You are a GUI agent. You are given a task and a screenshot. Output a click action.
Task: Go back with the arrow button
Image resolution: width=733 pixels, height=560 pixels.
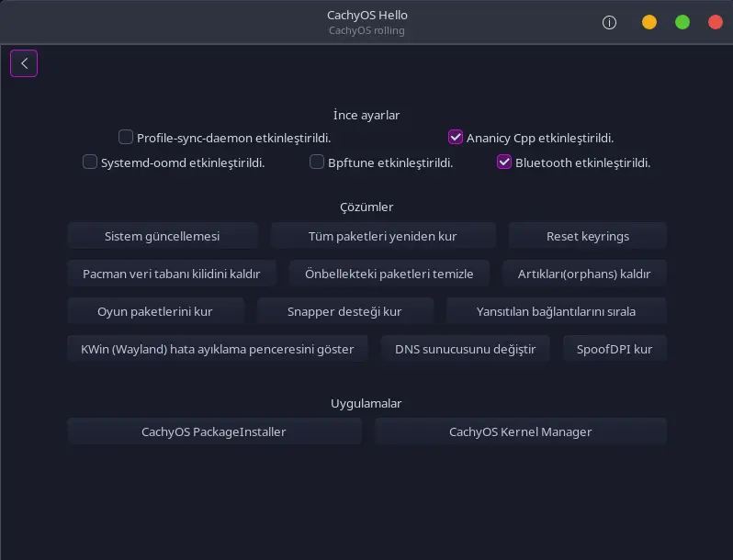point(24,63)
